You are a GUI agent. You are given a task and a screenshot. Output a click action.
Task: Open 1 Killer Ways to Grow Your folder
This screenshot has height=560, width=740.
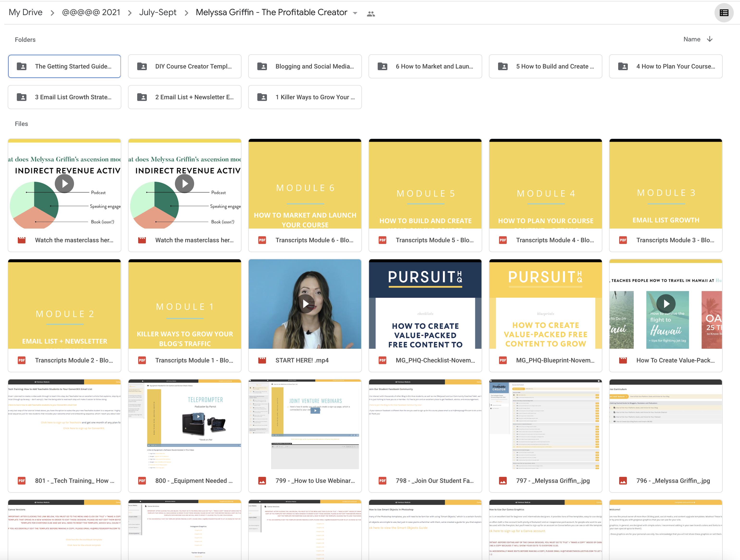pyautogui.click(x=305, y=97)
